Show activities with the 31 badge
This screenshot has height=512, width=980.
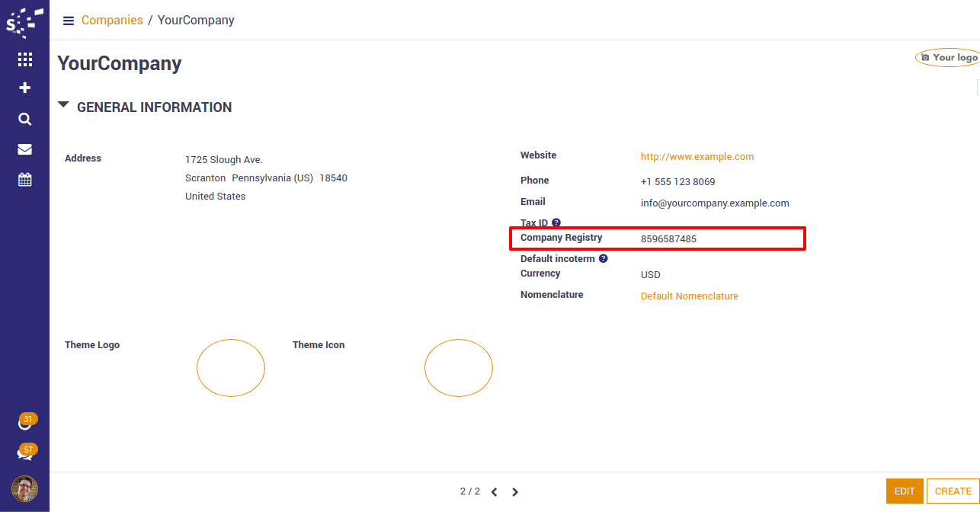(25, 422)
